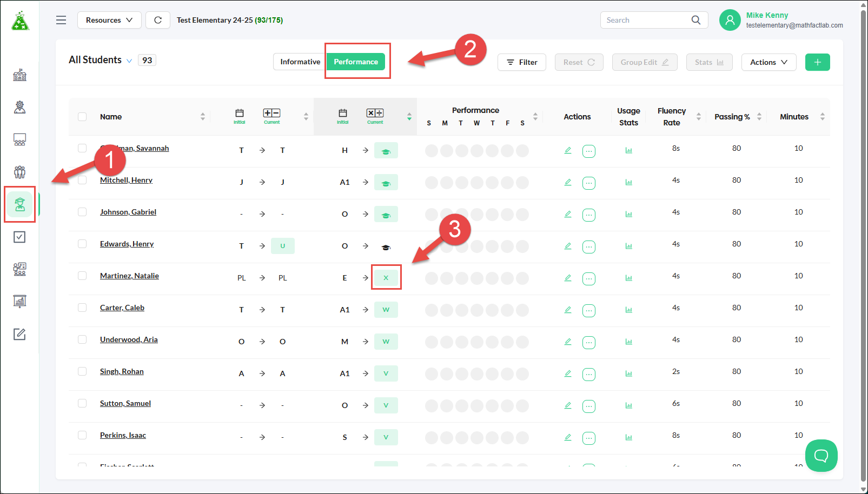This screenshot has width=868, height=494.
Task: Open student Martinez, Natalie
Action: 129,276
